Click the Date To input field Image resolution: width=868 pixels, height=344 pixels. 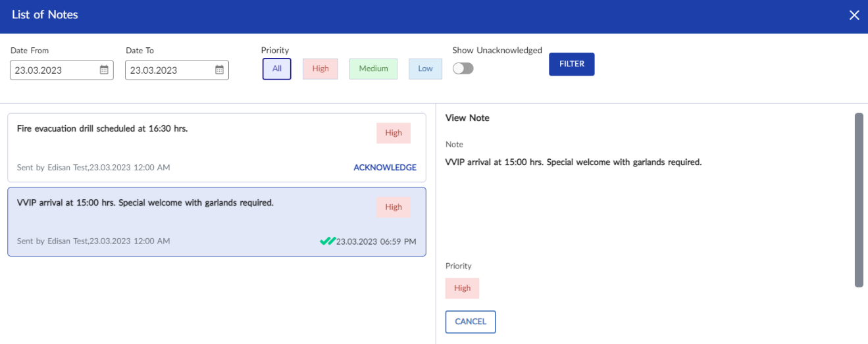[177, 70]
